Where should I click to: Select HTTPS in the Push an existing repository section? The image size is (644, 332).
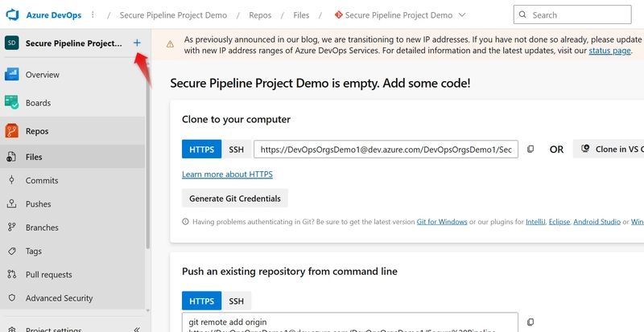(x=202, y=301)
